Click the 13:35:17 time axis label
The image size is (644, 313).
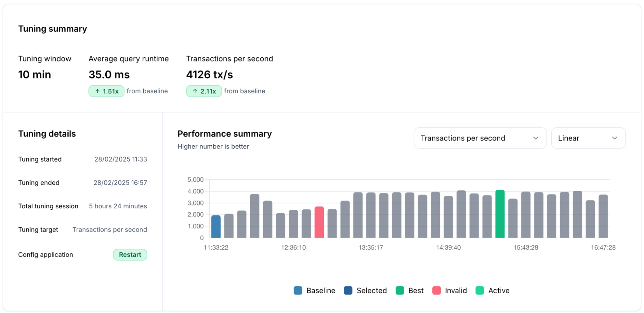tap(371, 248)
